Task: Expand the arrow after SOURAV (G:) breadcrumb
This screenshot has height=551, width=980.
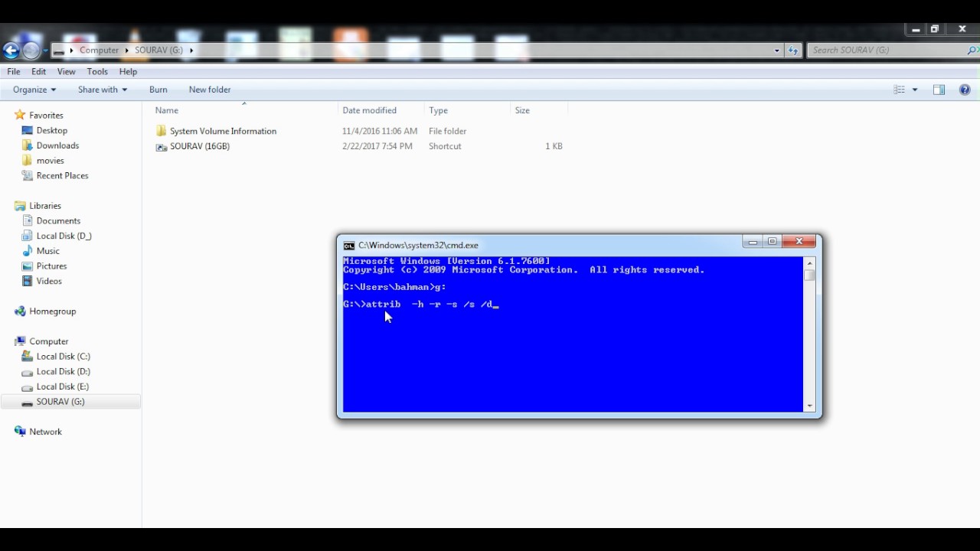Action: 191,51
